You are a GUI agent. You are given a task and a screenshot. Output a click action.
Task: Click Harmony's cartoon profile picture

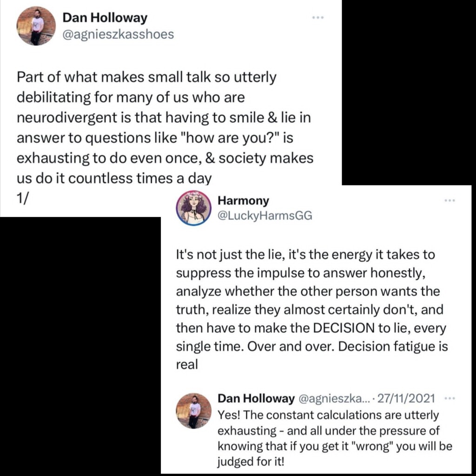[x=193, y=208]
